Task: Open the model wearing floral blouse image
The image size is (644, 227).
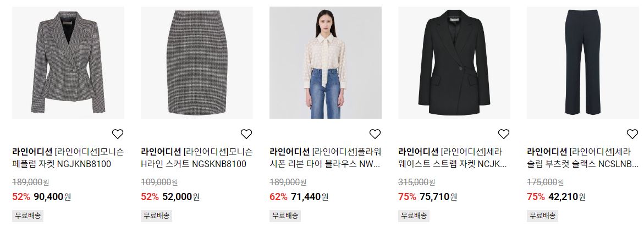Action: click(325, 63)
